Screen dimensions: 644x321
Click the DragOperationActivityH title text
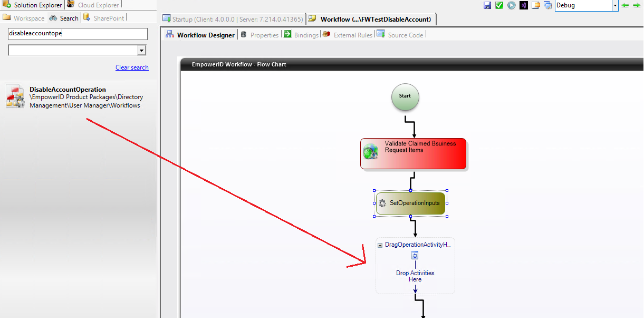tap(417, 245)
